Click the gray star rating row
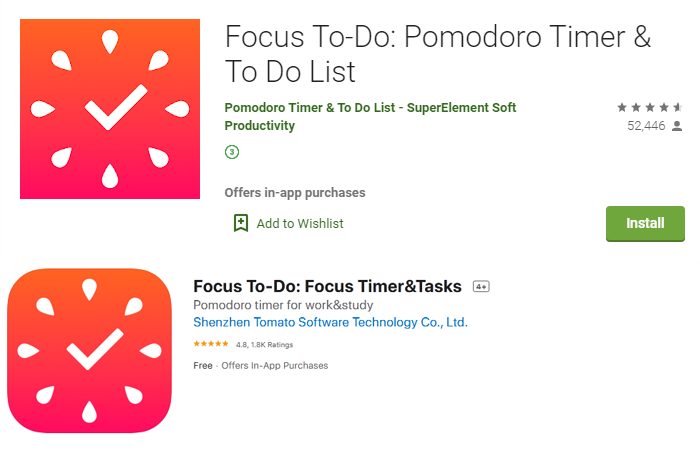 tap(650, 107)
